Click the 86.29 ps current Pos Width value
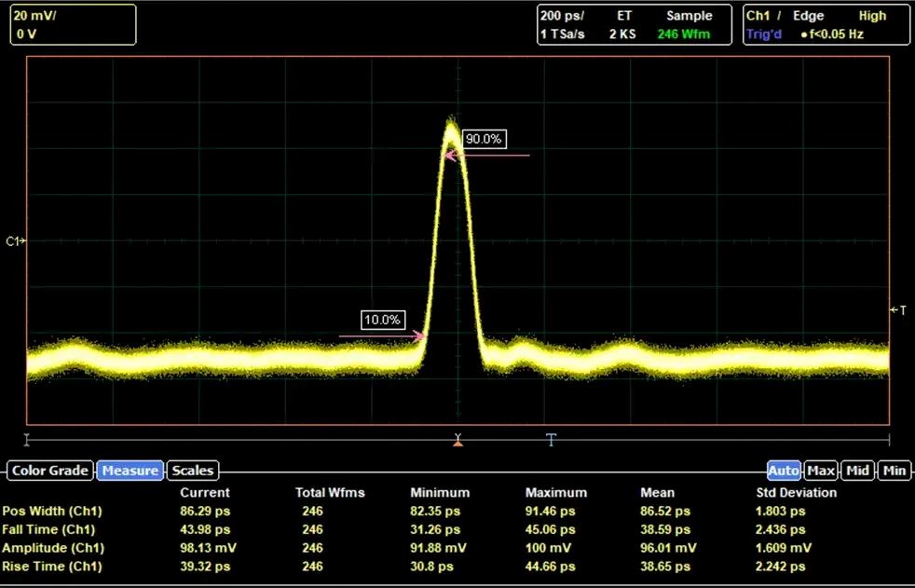 click(x=205, y=511)
